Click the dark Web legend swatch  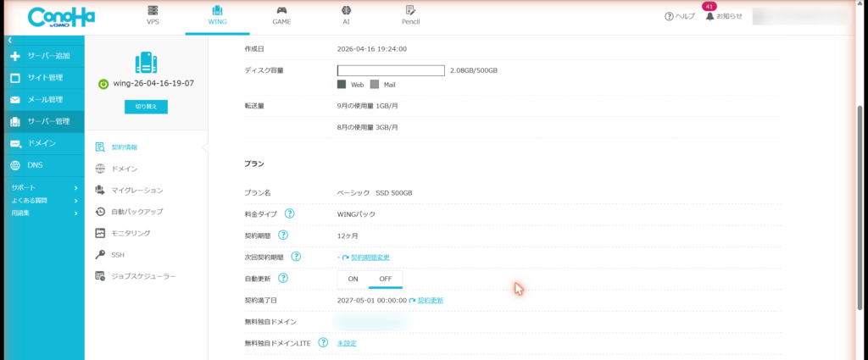tap(342, 85)
